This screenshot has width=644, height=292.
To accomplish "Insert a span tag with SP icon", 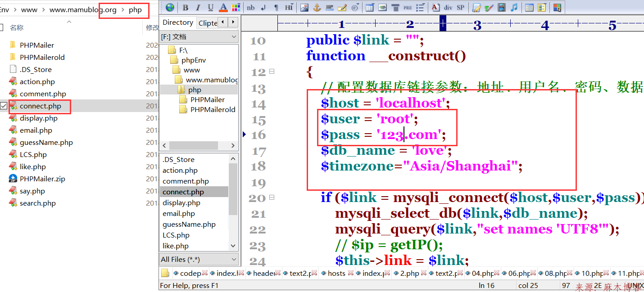I will 460,7.
